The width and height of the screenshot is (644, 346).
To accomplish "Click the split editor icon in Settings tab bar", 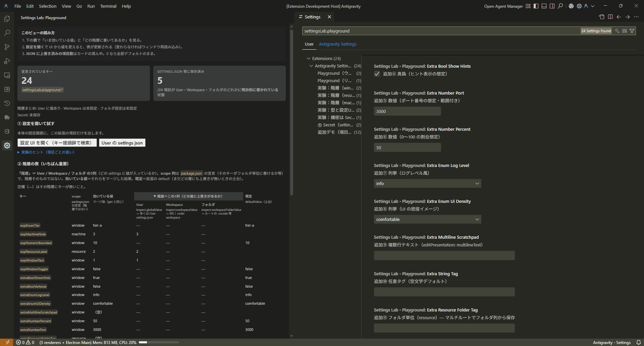I will 610,17.
